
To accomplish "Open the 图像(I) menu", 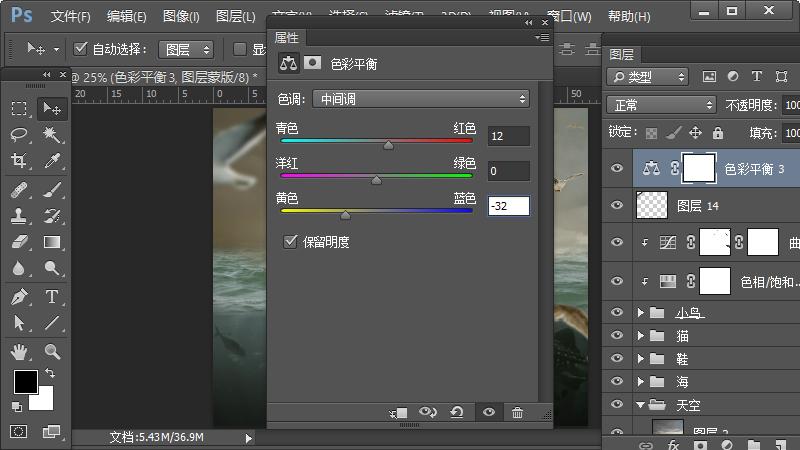I will pos(181,16).
